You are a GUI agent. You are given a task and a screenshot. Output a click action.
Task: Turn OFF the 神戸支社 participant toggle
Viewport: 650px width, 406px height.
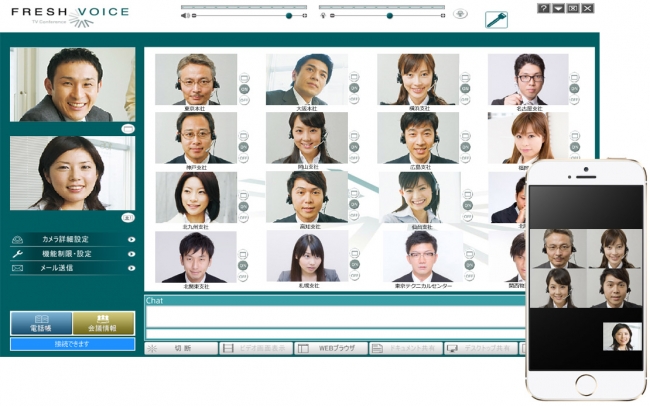click(x=244, y=158)
